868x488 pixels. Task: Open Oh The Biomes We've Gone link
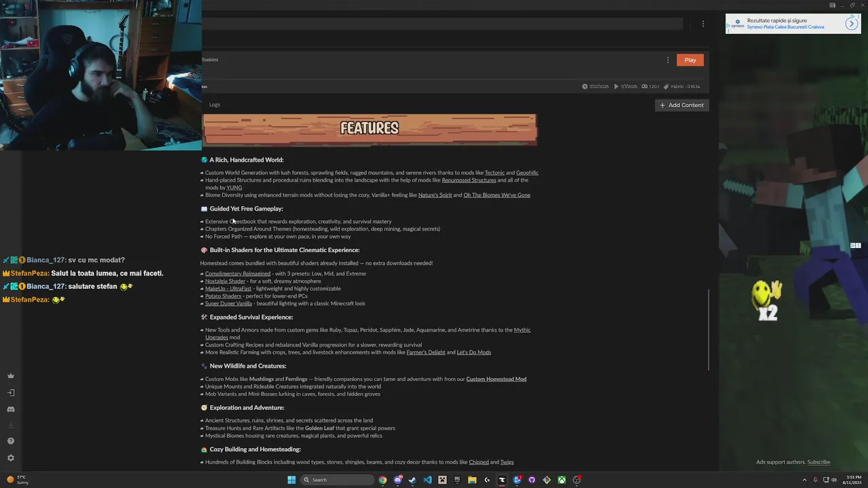(497, 195)
